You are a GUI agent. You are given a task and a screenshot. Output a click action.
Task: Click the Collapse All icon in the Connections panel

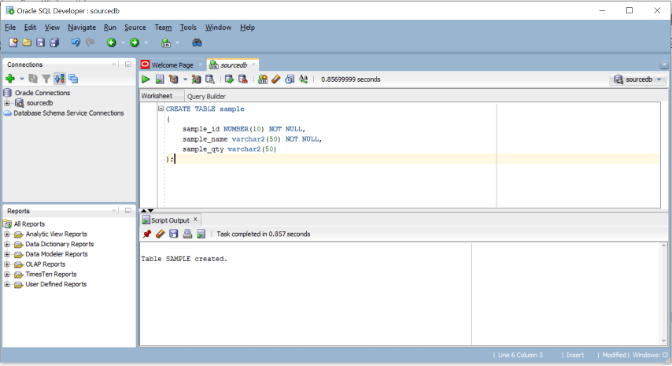tap(73, 79)
